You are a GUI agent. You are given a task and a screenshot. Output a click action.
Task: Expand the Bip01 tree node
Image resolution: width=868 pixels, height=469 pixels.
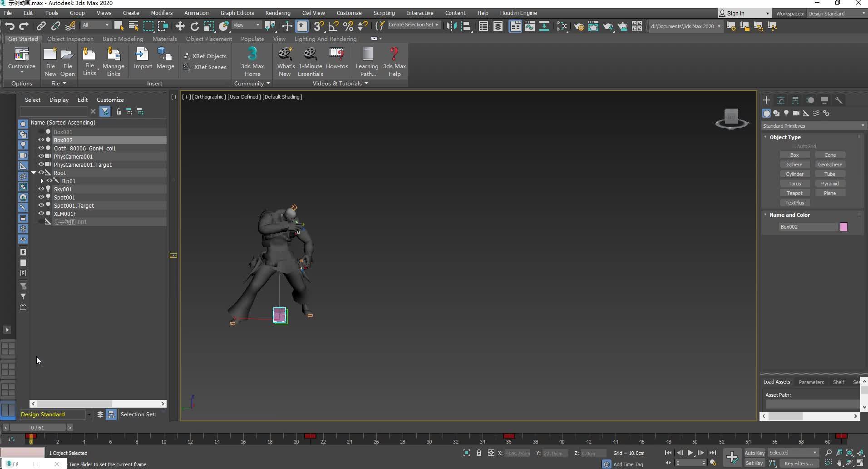pyautogui.click(x=42, y=181)
